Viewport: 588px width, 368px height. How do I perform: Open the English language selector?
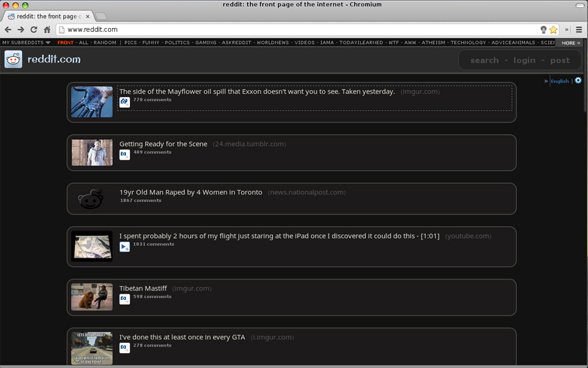(x=559, y=81)
